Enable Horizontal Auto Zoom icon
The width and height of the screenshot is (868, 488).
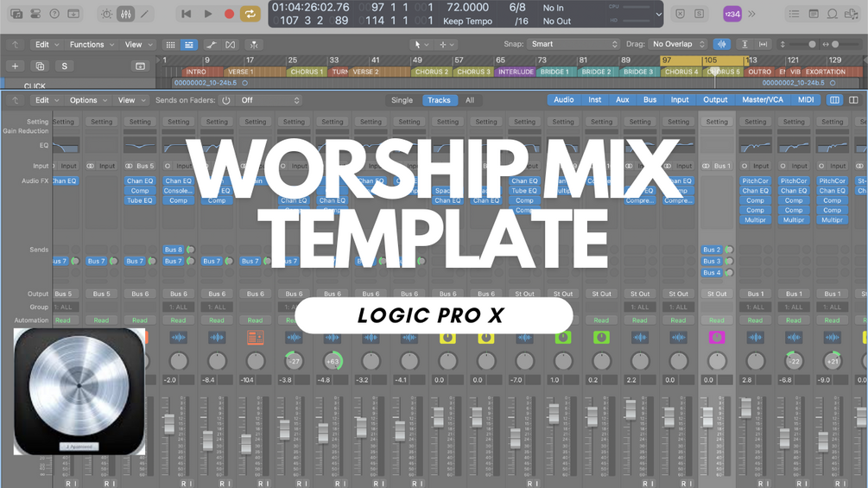click(x=763, y=44)
